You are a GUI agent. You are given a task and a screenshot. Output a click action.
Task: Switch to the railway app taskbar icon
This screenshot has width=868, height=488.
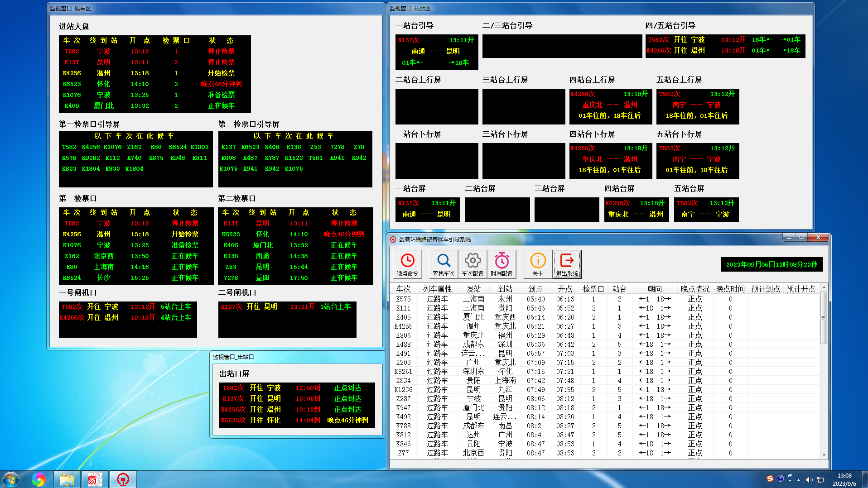pyautogui.click(x=123, y=479)
